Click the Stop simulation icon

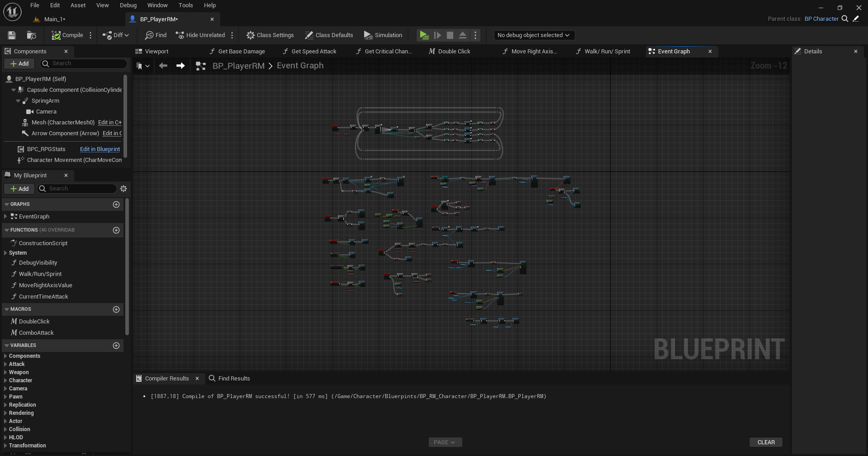(x=450, y=35)
